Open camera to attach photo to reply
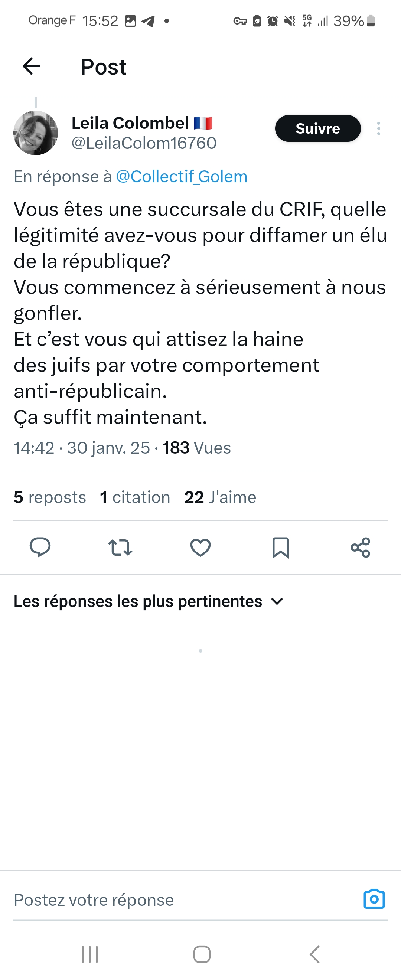The width and height of the screenshot is (401, 980). [x=374, y=899]
